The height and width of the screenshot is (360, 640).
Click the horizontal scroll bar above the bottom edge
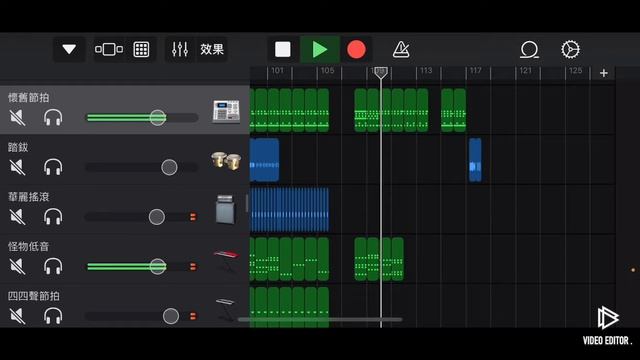point(320,320)
